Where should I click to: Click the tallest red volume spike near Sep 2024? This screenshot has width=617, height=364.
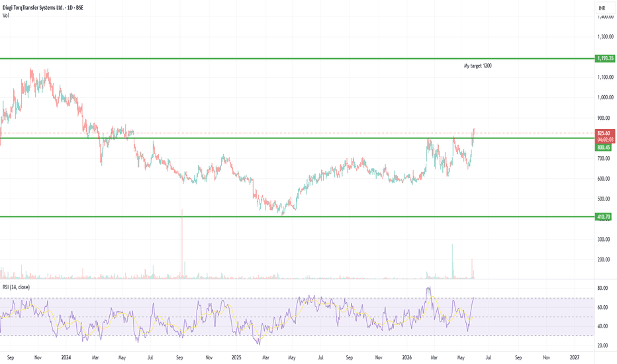(182, 244)
